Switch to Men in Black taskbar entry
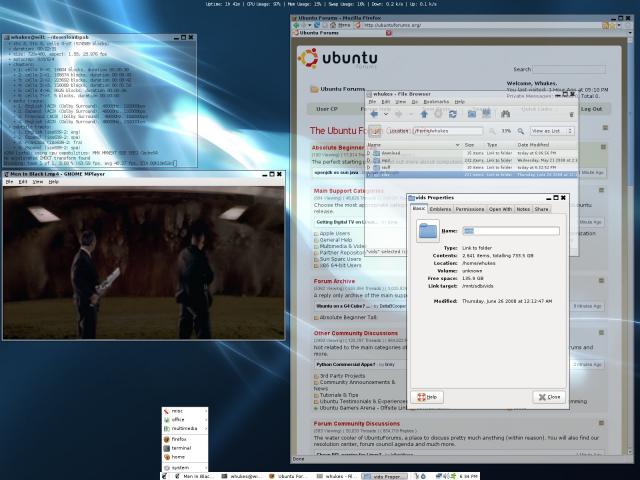 193,476
